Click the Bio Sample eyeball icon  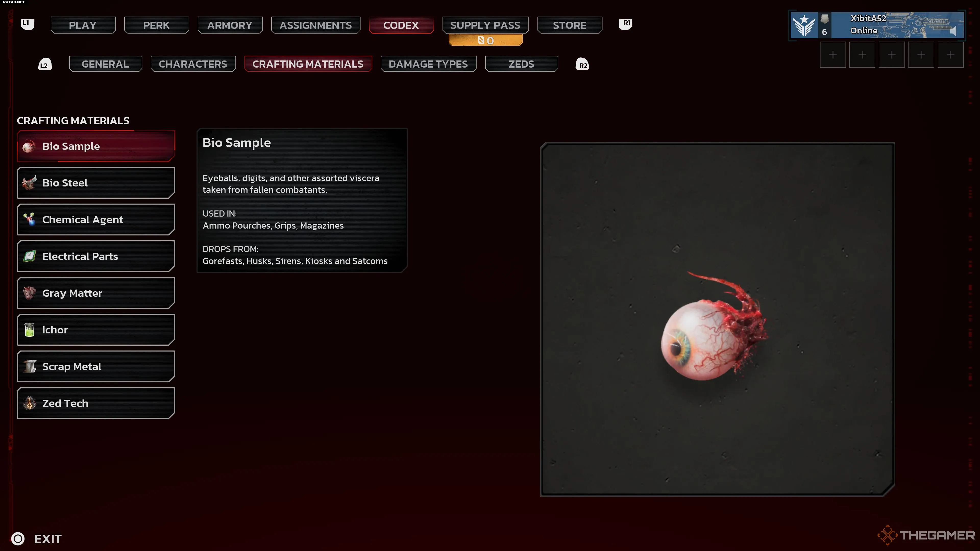pos(29,146)
